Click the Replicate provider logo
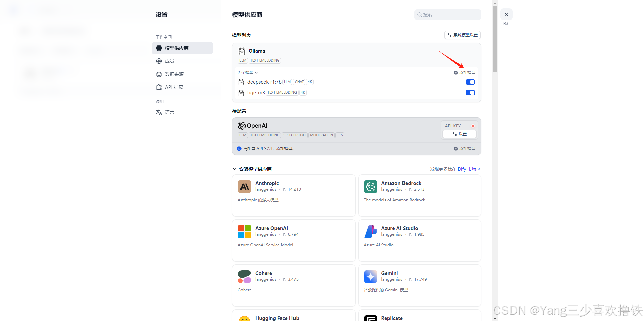Screen dimensions: 644x321 pyautogui.click(x=371, y=318)
